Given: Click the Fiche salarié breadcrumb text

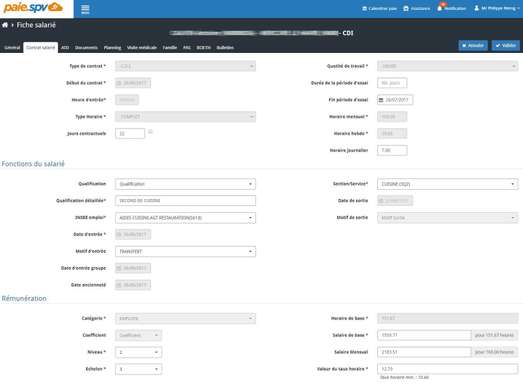Looking at the screenshot, I should click(36, 25).
